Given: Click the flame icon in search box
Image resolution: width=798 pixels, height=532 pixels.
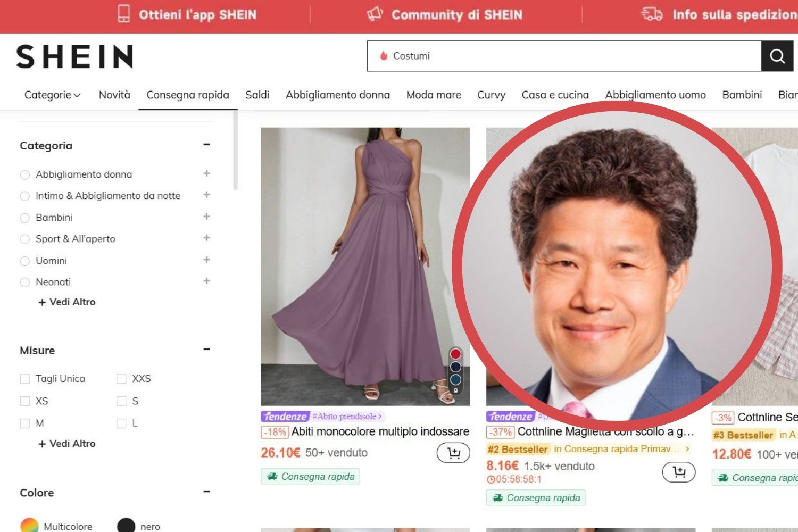Looking at the screenshot, I should tap(383, 56).
